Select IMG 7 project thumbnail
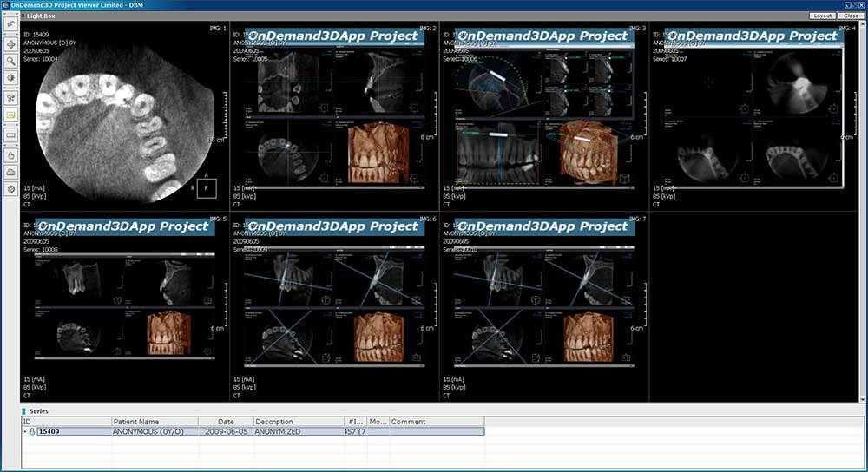 click(545, 307)
